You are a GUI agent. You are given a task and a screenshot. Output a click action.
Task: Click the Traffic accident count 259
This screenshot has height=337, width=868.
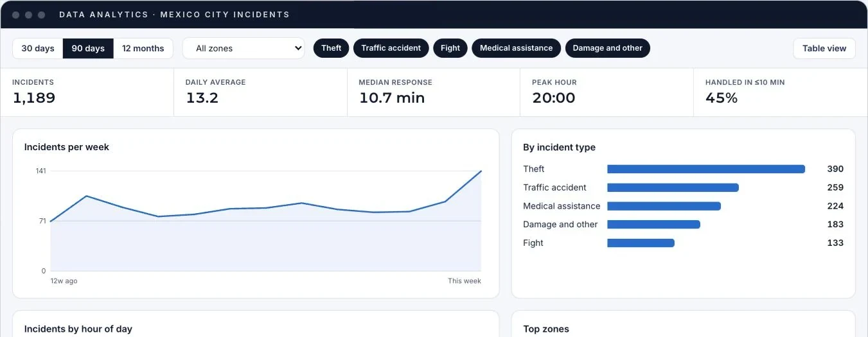(835, 187)
